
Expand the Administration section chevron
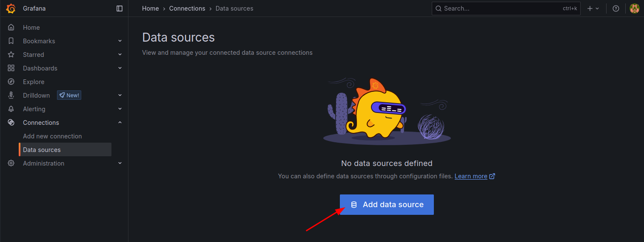[x=120, y=163]
